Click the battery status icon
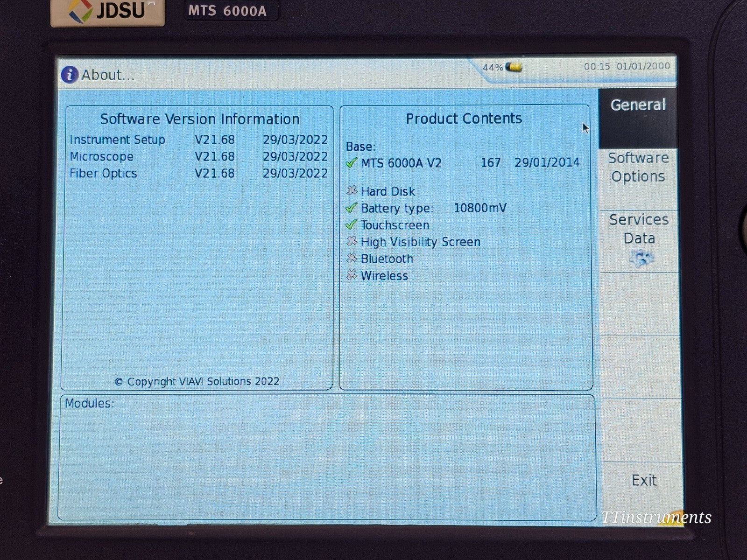This screenshot has width=747, height=560. coord(514,67)
